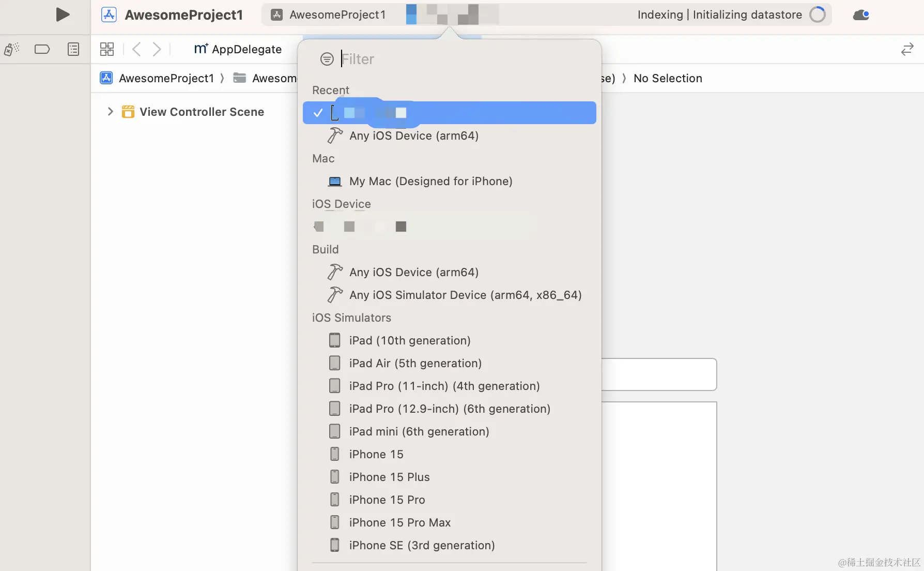Image resolution: width=924 pixels, height=571 pixels.
Task: Click the Awesom folder breadcrumb
Action: point(265,78)
